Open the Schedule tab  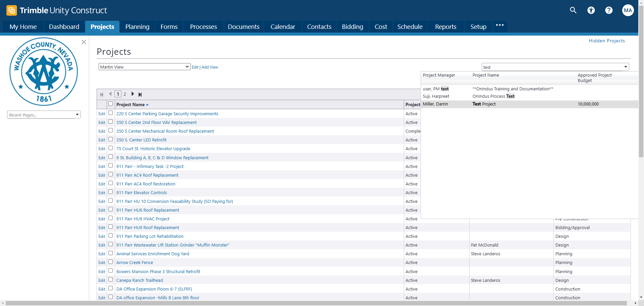pyautogui.click(x=410, y=27)
